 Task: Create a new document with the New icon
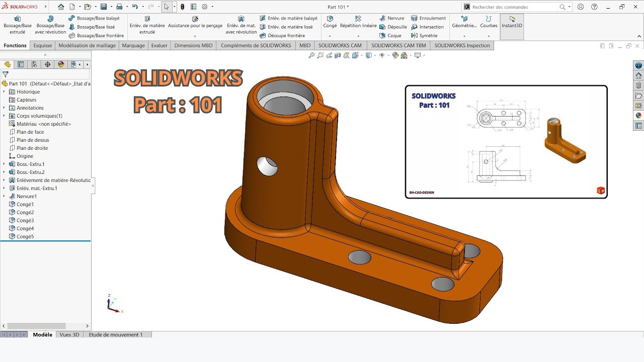click(72, 7)
